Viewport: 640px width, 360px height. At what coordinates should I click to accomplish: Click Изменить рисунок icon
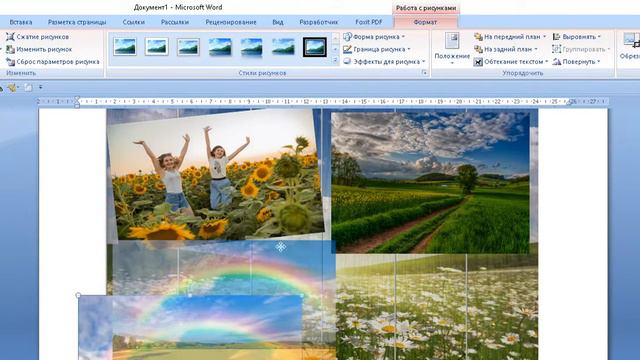coord(10,49)
